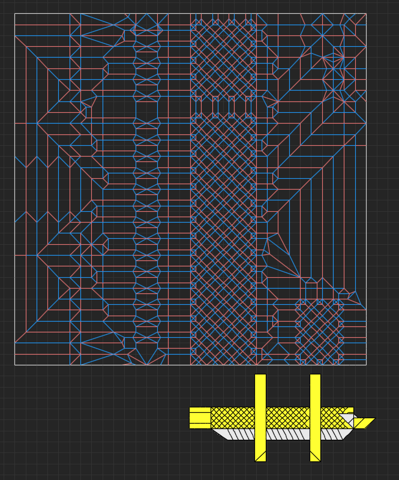Click the star-shaped crease cluster in top-right corner
This screenshot has width=399, height=480.
(x=338, y=73)
